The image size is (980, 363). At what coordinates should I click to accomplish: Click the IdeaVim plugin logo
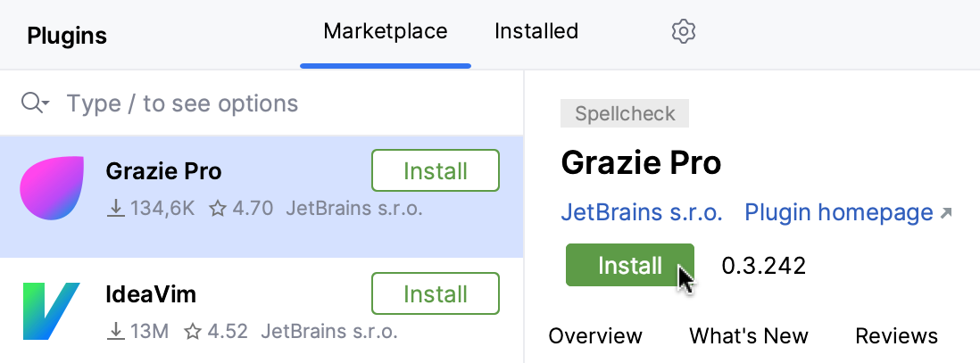click(x=52, y=310)
